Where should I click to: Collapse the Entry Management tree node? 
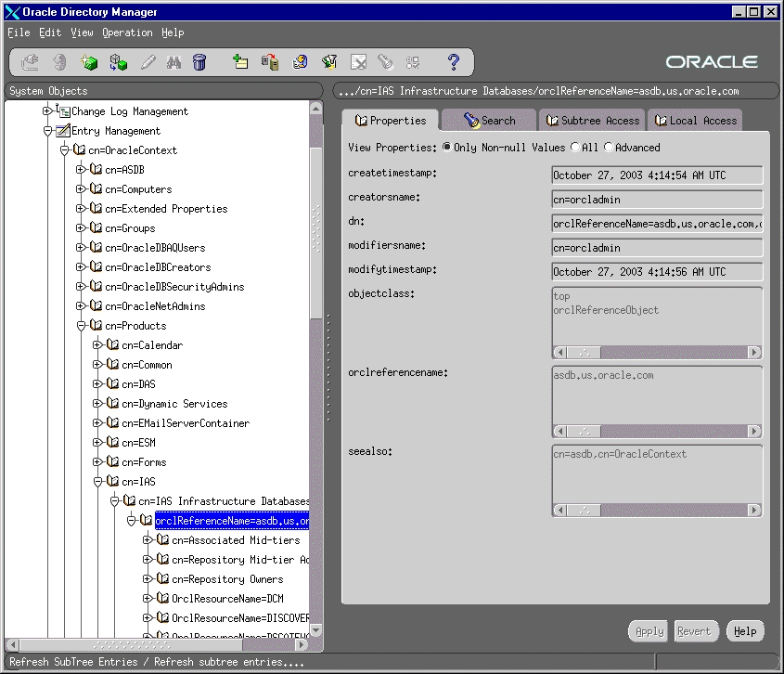47,131
